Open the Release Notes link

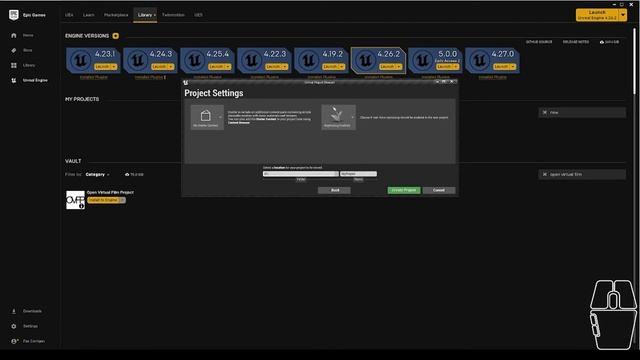point(576,42)
